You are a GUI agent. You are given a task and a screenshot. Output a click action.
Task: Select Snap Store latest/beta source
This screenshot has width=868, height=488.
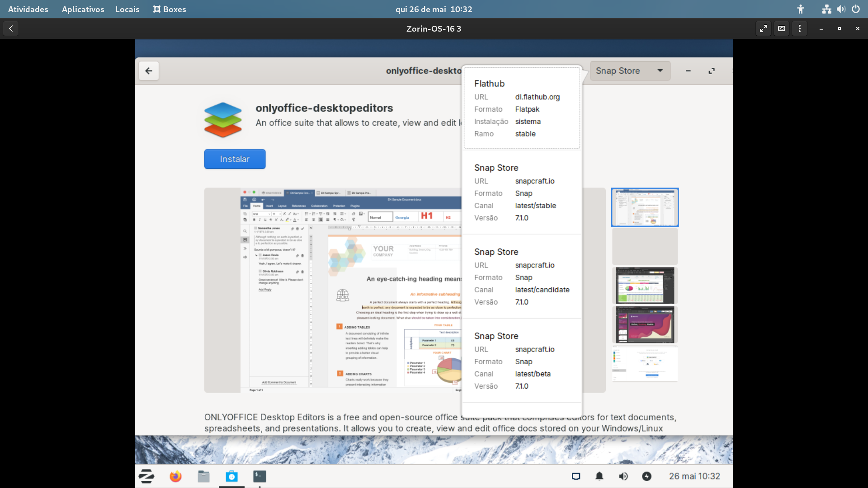click(522, 361)
